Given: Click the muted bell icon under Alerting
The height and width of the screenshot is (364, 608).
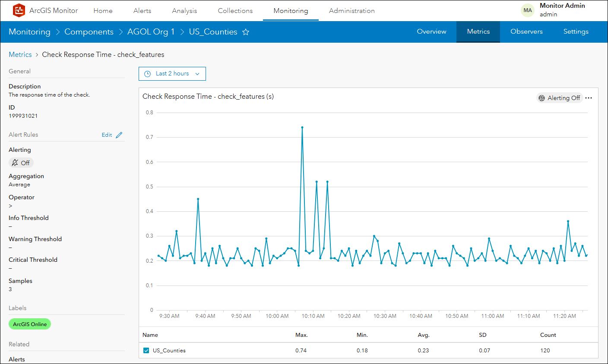Looking at the screenshot, I should point(15,163).
